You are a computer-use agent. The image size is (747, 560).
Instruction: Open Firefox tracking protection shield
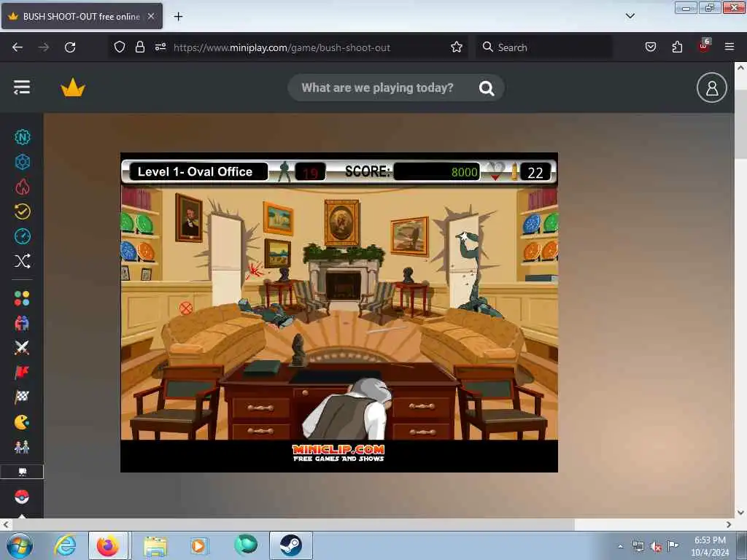click(120, 47)
